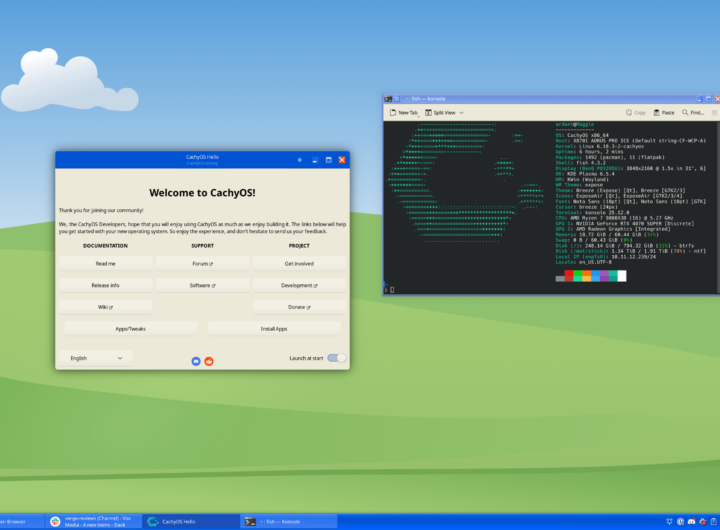Open the English language dropdown
This screenshot has height=530, width=720.
point(95,357)
